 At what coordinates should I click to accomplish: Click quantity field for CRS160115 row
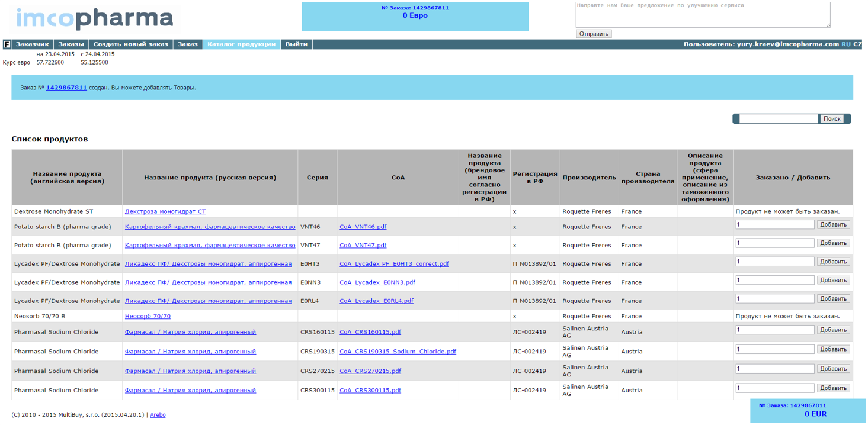pos(775,330)
